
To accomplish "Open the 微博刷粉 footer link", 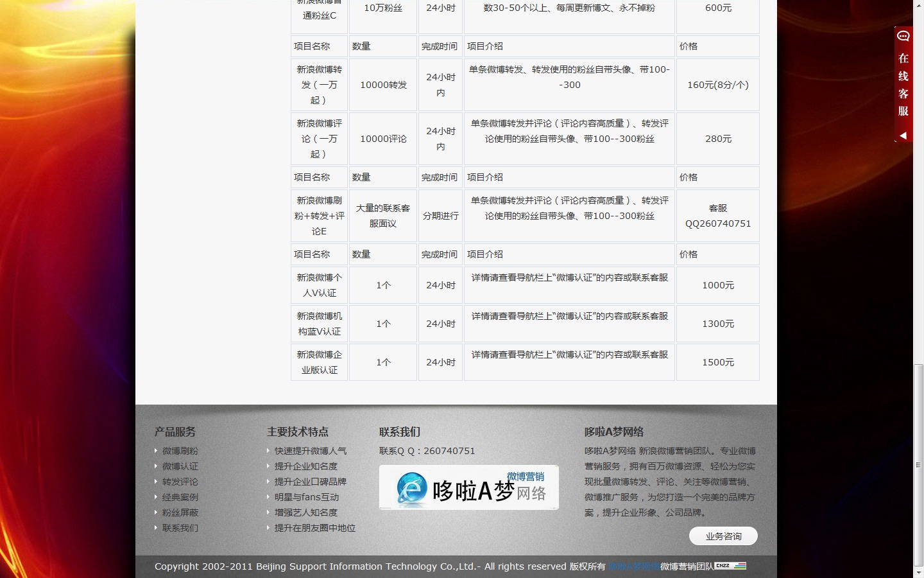I will point(180,451).
